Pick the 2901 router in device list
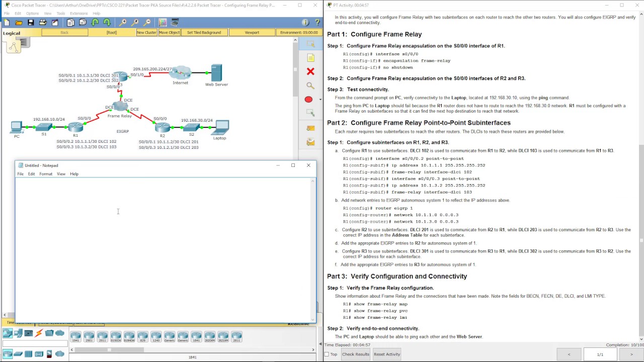 (89, 336)
